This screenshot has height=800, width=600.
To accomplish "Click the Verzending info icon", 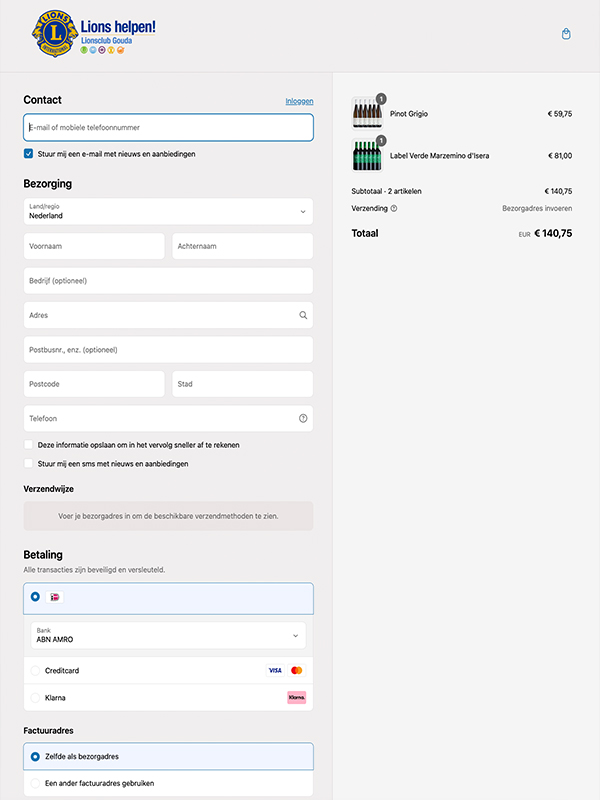I will 394,209.
